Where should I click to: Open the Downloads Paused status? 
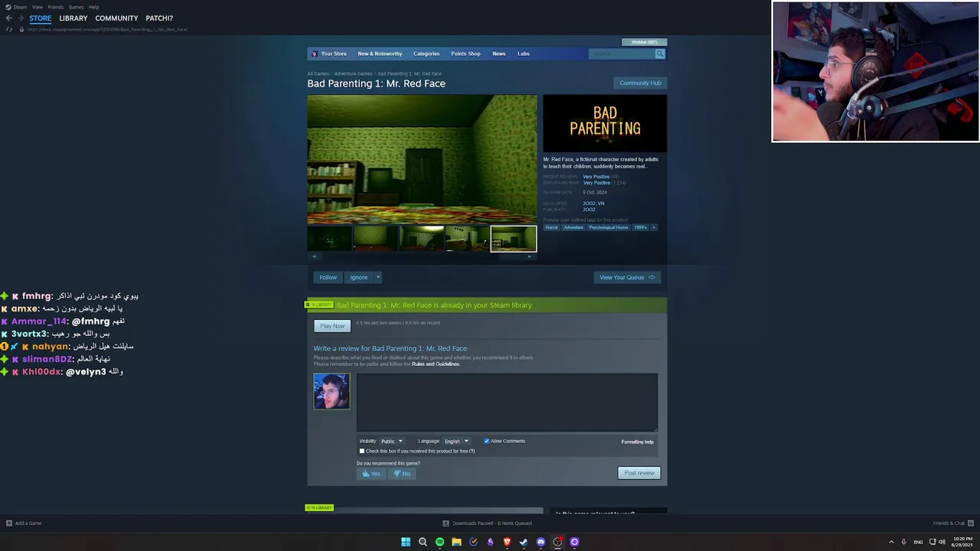487,523
